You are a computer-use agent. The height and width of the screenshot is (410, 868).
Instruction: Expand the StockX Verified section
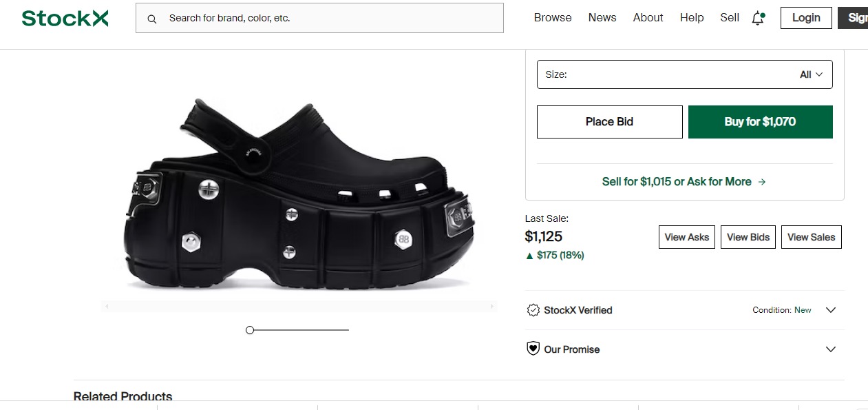[830, 310]
